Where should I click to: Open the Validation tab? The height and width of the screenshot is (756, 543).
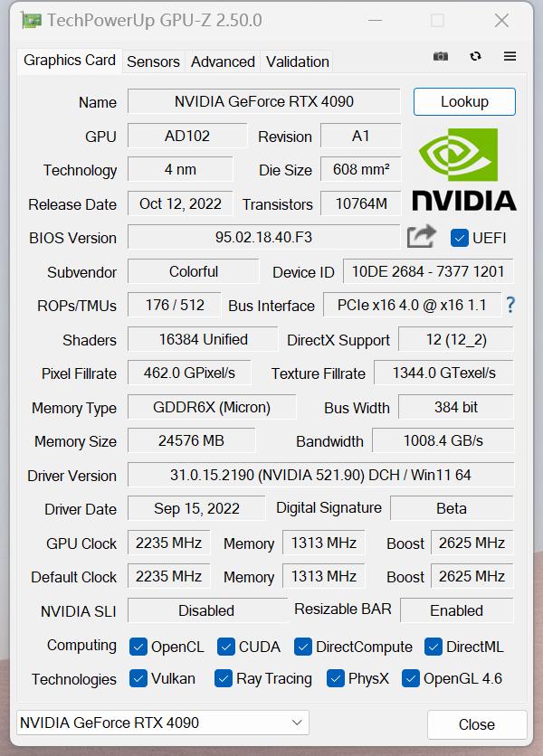(297, 61)
